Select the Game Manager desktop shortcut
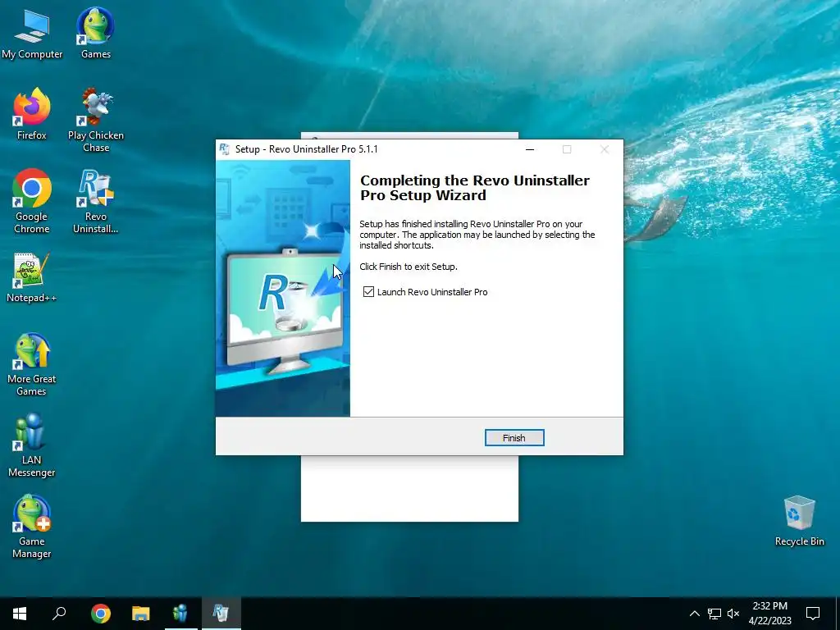The height and width of the screenshot is (630, 840). pyautogui.click(x=32, y=526)
